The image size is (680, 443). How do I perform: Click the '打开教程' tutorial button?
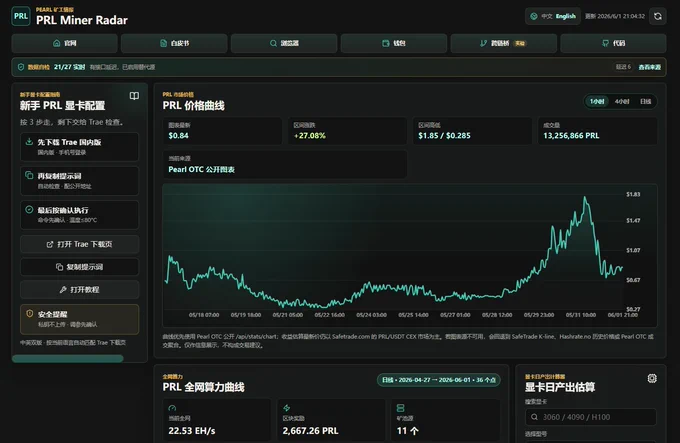coord(79,290)
